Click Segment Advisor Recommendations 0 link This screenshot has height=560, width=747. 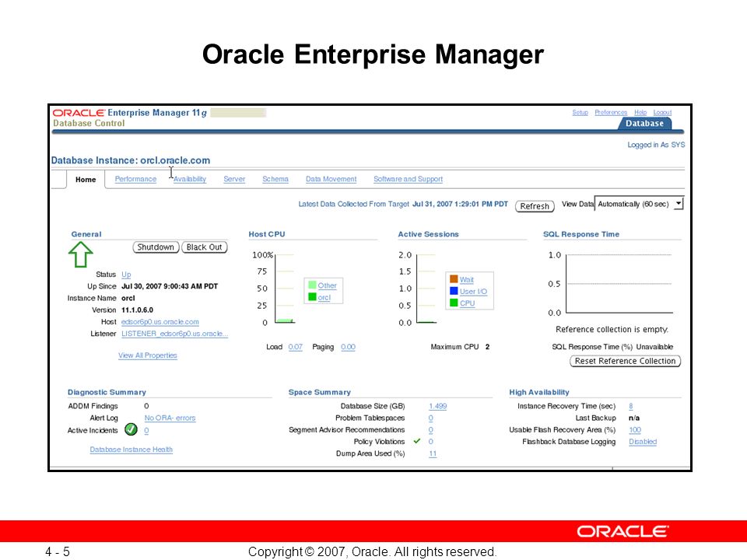[x=430, y=430]
